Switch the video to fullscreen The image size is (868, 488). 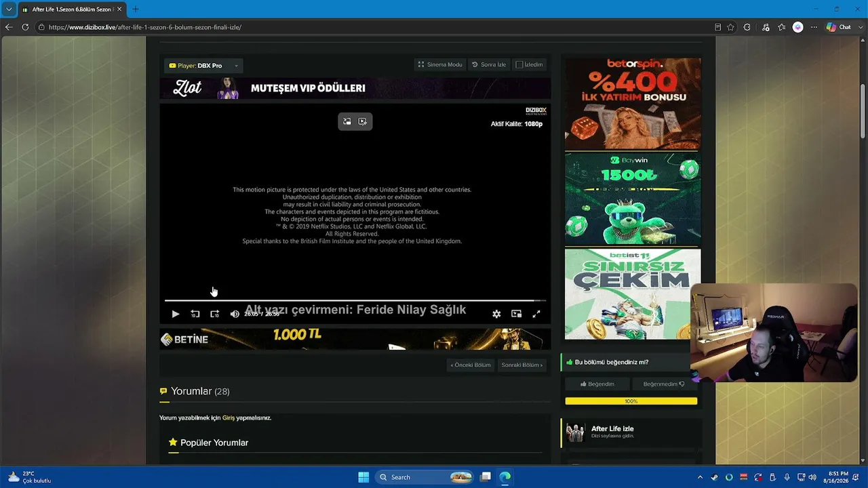pos(536,314)
